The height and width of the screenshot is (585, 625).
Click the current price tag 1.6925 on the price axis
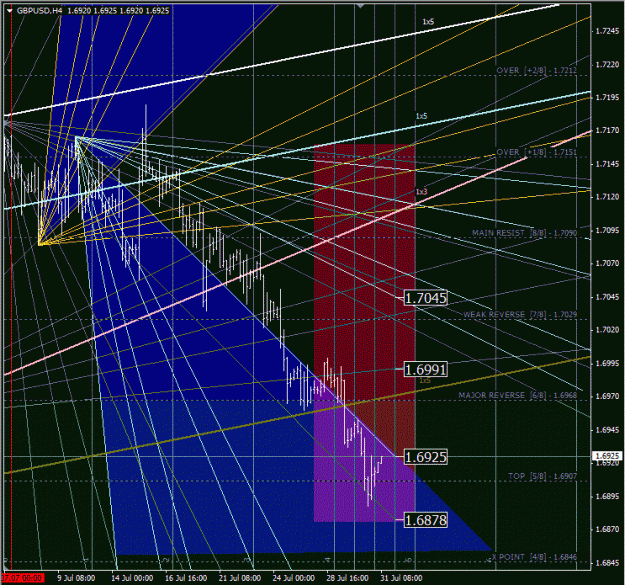[607, 456]
